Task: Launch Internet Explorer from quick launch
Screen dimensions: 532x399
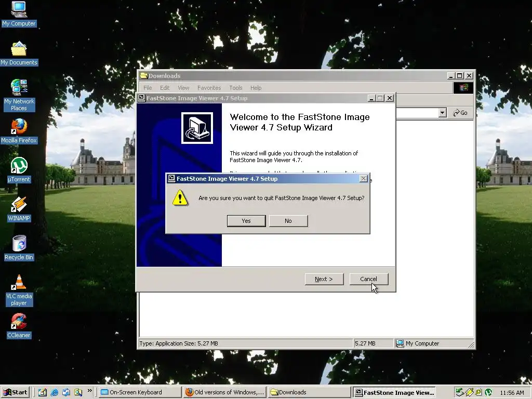Action: 54,393
